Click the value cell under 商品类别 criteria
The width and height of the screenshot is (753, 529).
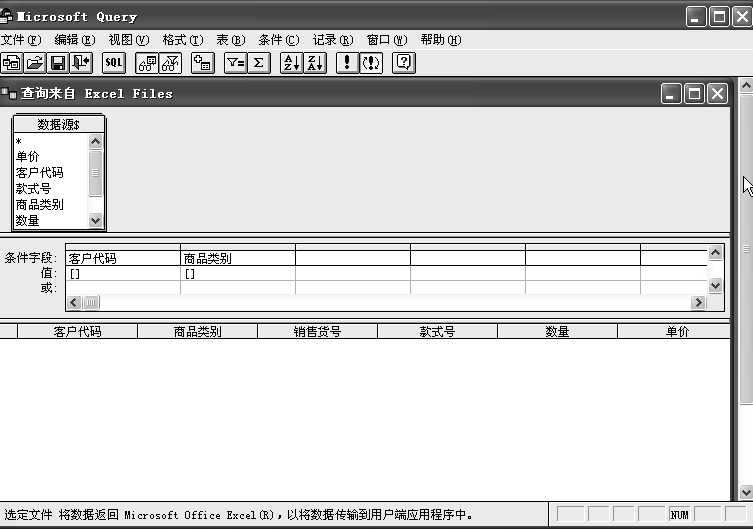(238, 274)
